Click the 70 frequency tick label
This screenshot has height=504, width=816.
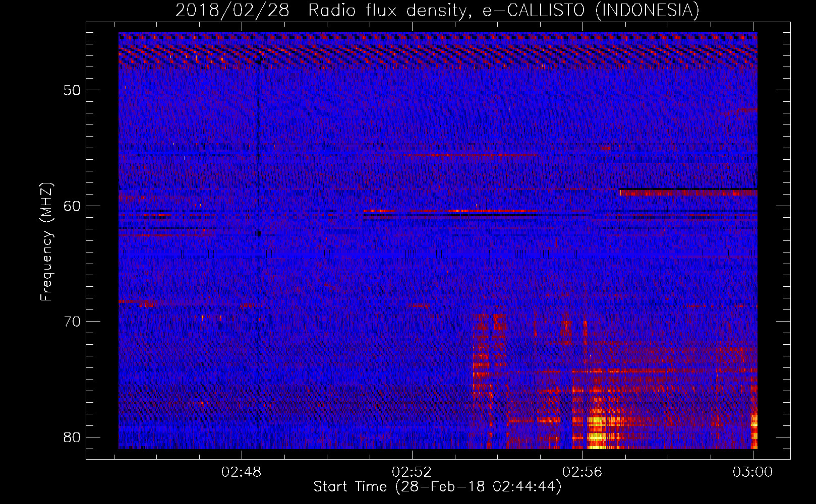coord(73,322)
